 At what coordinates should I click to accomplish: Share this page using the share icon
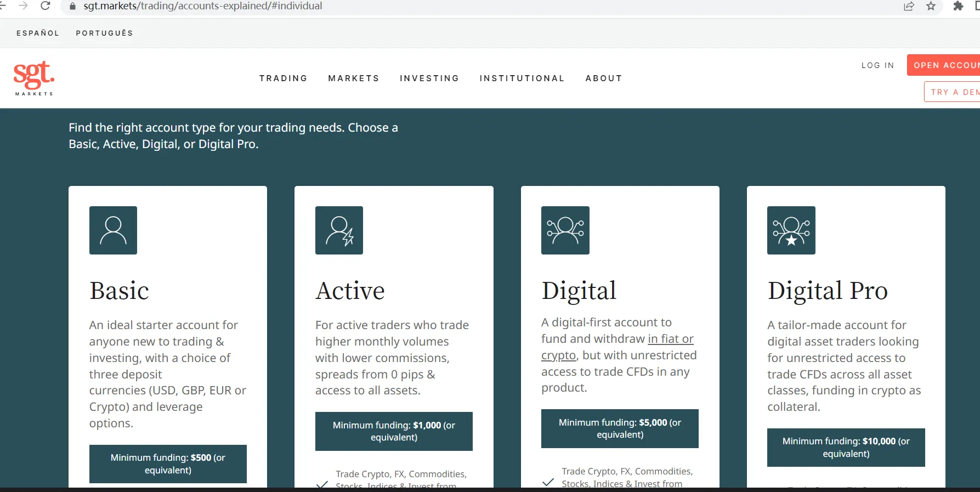pos(909,6)
